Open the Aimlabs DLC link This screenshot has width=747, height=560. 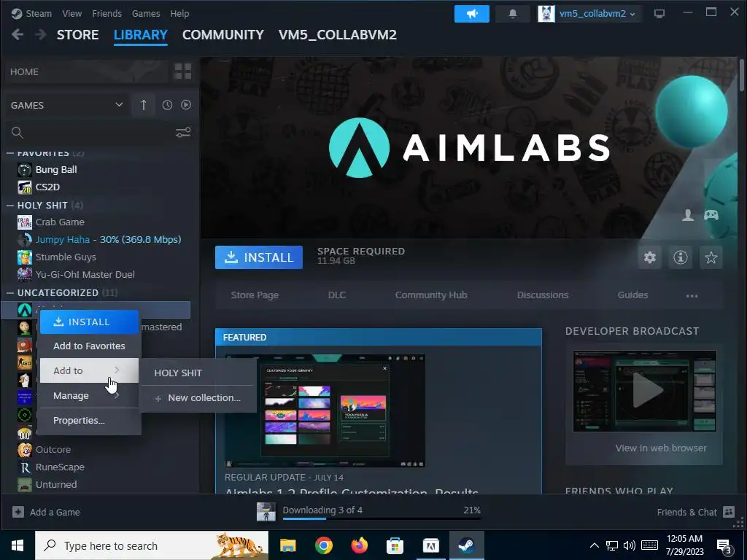pos(337,295)
